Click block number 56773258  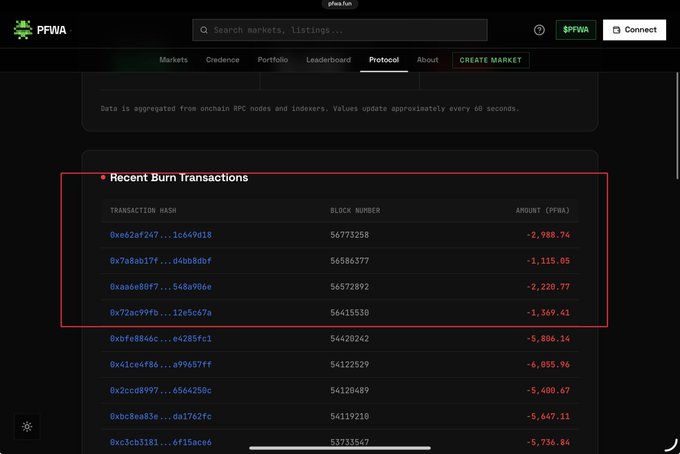pos(350,235)
